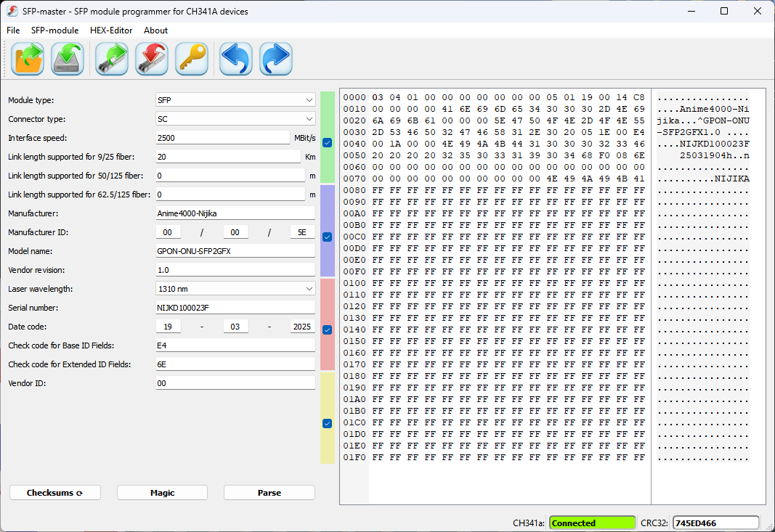Click the Vendor revision field
The height and width of the screenshot is (532, 775).
point(235,270)
